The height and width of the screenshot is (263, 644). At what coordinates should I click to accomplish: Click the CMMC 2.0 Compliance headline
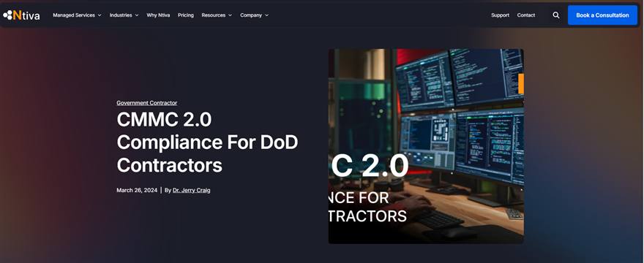(207, 142)
